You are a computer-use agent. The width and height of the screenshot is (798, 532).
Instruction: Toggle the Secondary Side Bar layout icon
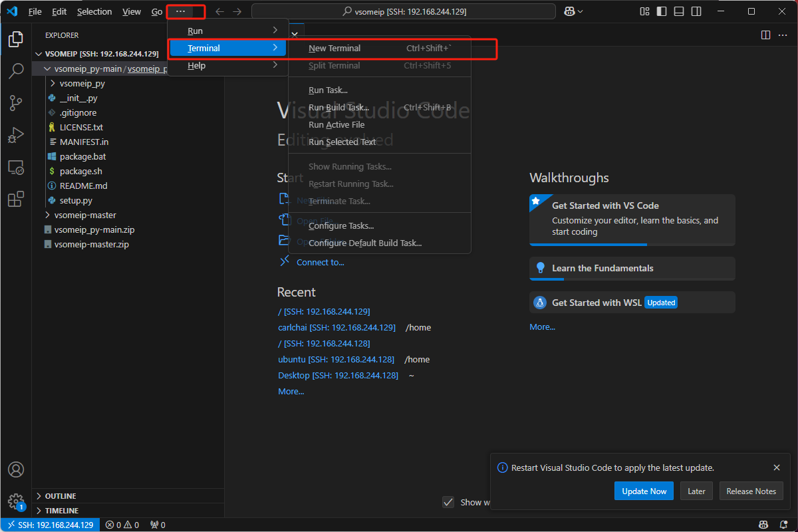tap(696, 11)
